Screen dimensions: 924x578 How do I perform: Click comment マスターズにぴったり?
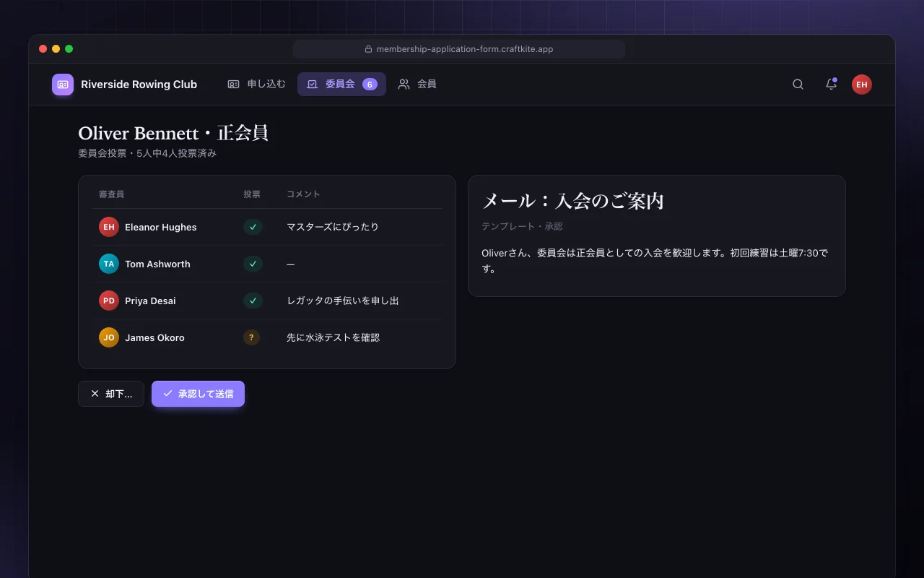click(x=333, y=227)
